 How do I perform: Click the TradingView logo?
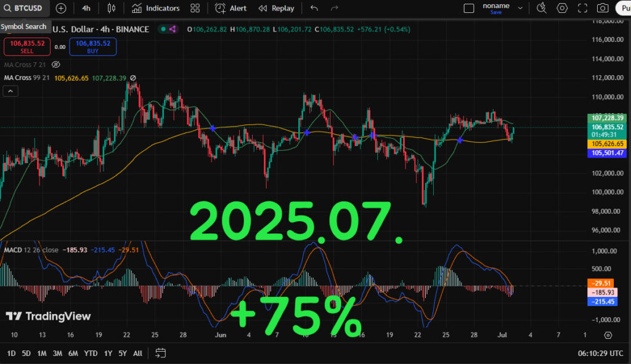tap(48, 316)
